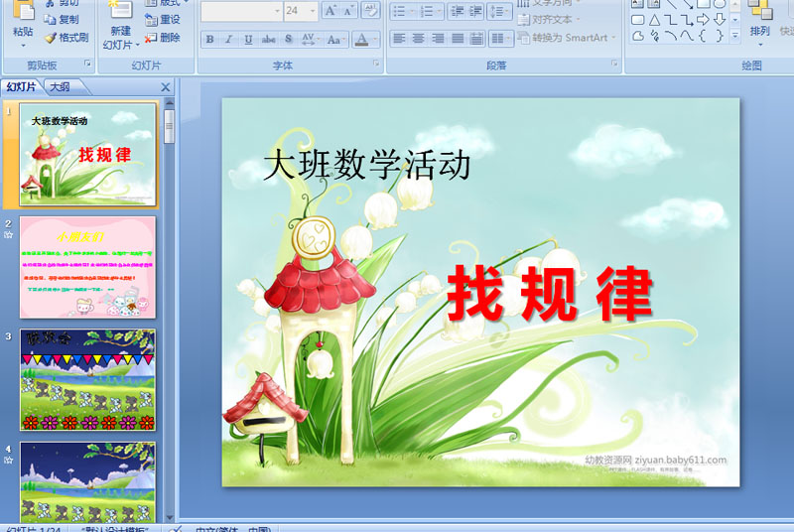
Task: Apply the font color (A) button
Action: tap(361, 39)
